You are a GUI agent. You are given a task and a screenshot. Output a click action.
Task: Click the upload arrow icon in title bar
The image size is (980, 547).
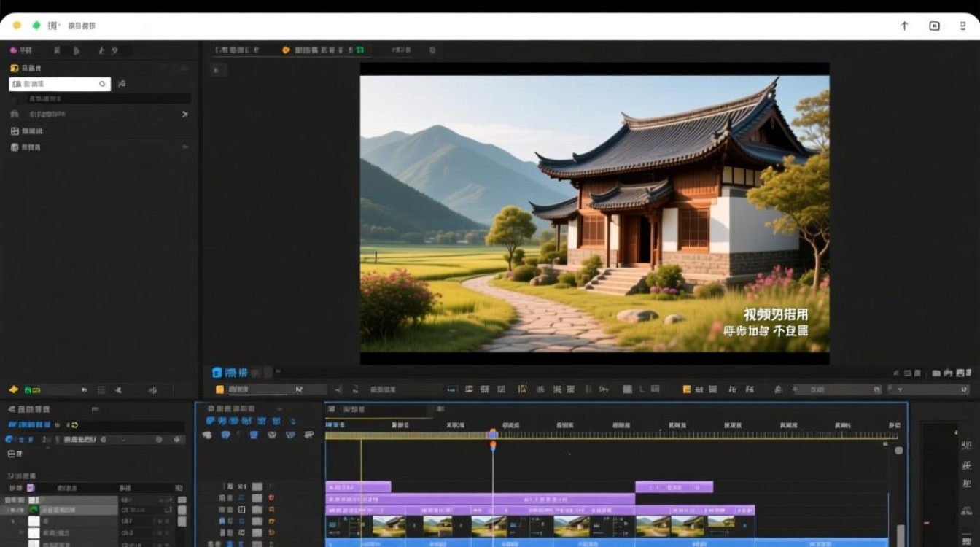[904, 26]
